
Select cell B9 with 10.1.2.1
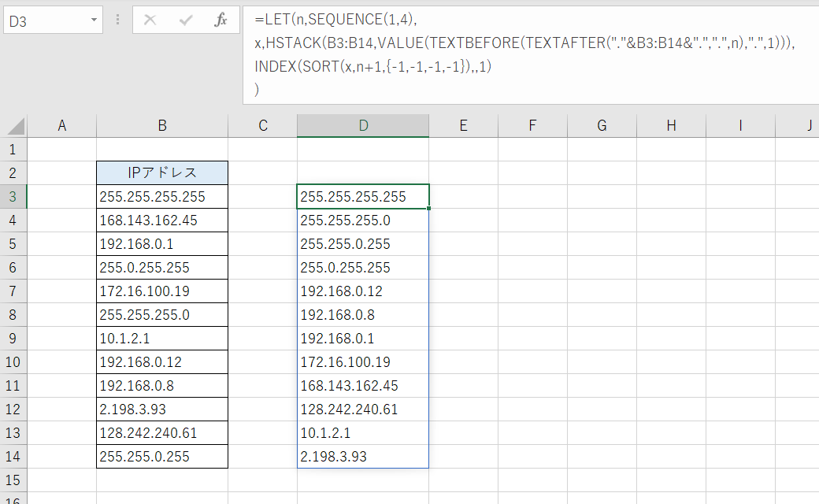click(161, 338)
